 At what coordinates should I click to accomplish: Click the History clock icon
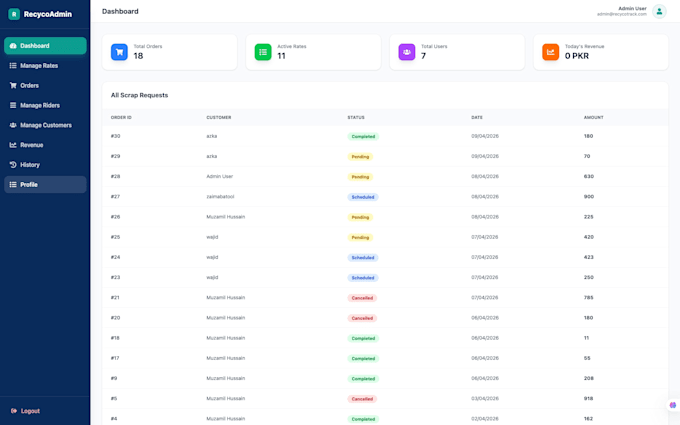coord(13,165)
